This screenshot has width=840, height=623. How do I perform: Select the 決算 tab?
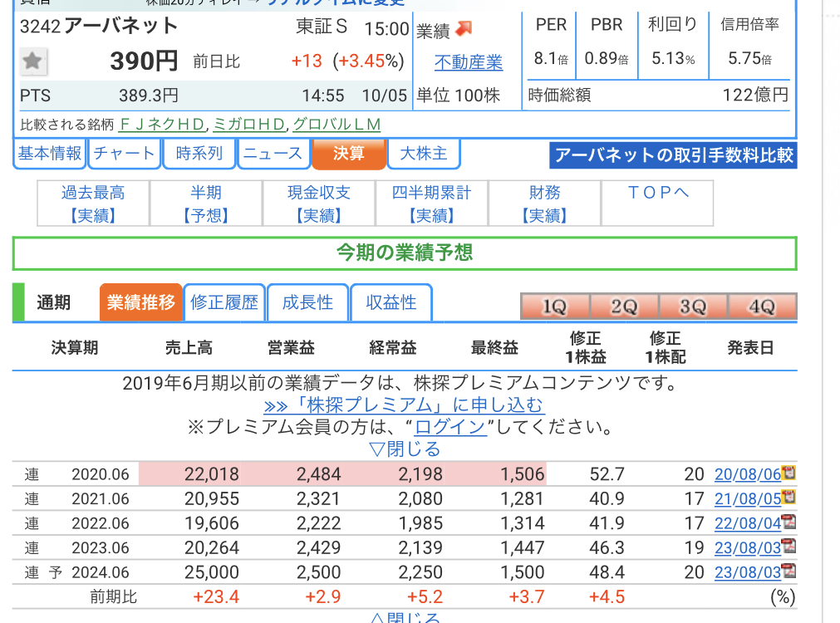tap(349, 154)
